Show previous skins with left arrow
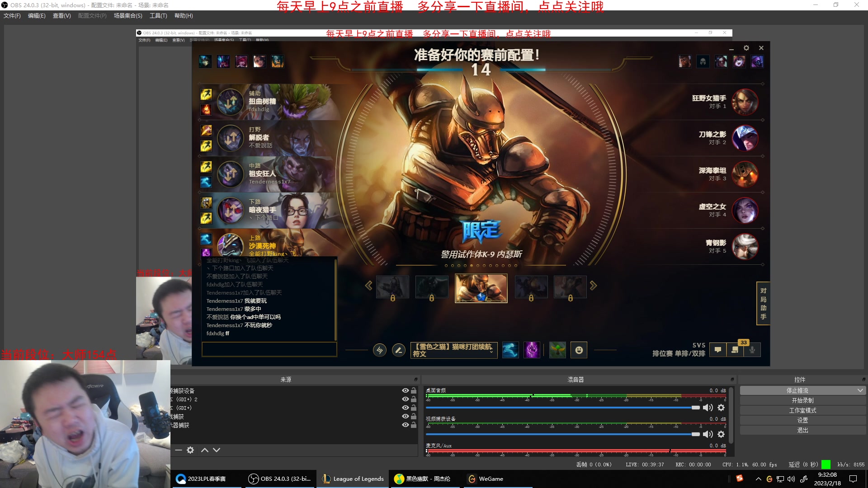 tap(369, 286)
